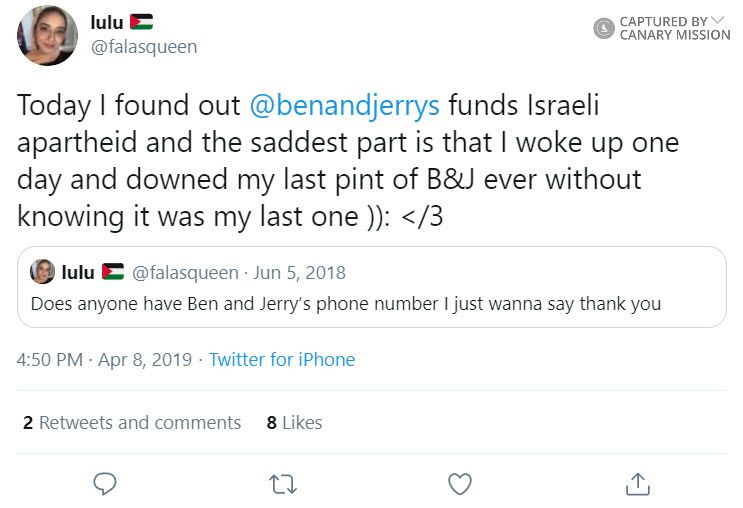View 2 Retweets and comments
This screenshot has height=508, width=743.
pyautogui.click(x=132, y=423)
